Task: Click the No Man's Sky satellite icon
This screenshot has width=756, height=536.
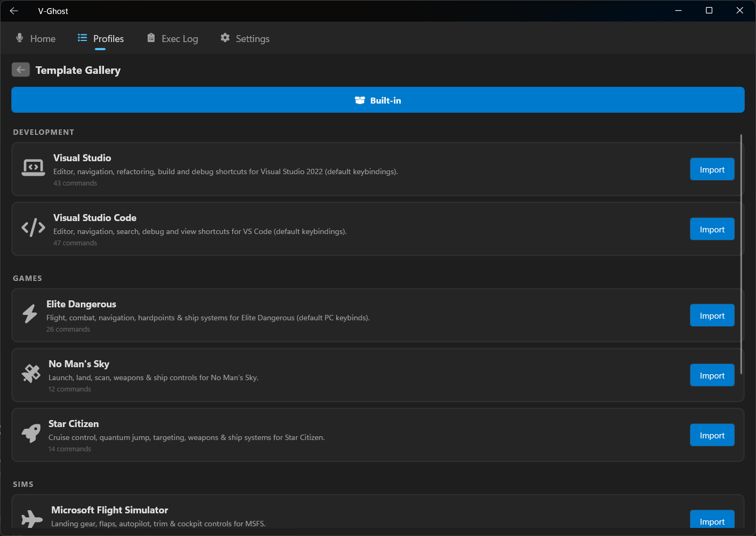Action: click(x=31, y=373)
